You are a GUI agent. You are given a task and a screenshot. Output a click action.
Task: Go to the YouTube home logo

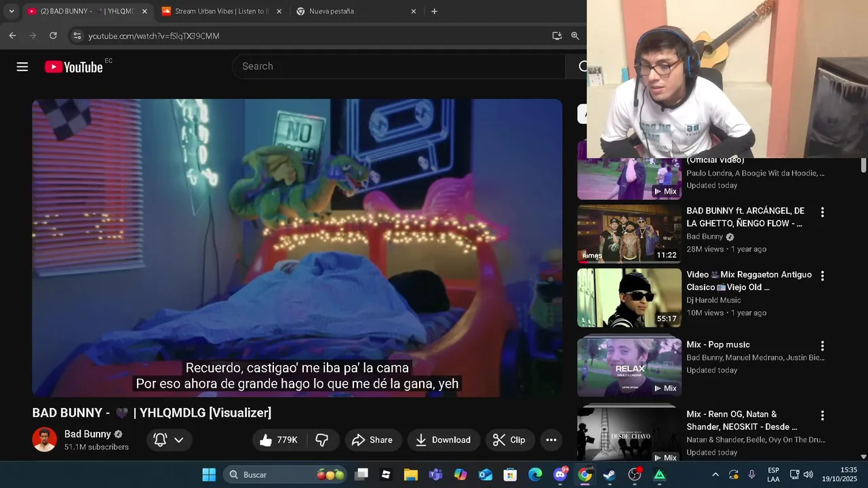(x=74, y=66)
